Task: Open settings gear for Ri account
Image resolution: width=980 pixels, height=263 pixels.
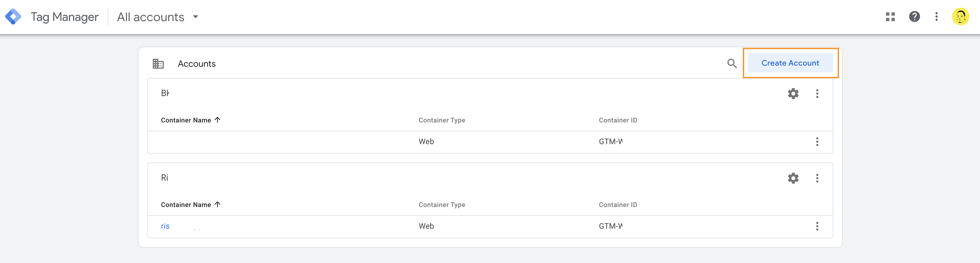Action: point(793,178)
